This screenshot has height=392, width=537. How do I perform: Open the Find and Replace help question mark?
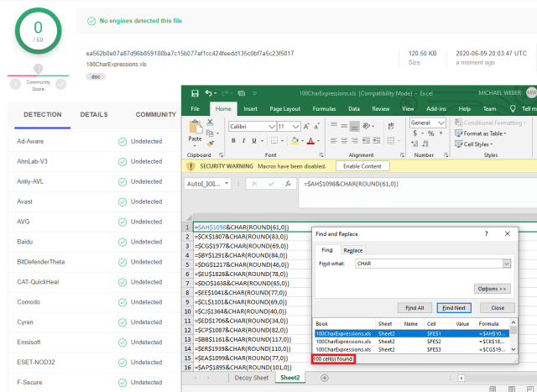coord(487,233)
